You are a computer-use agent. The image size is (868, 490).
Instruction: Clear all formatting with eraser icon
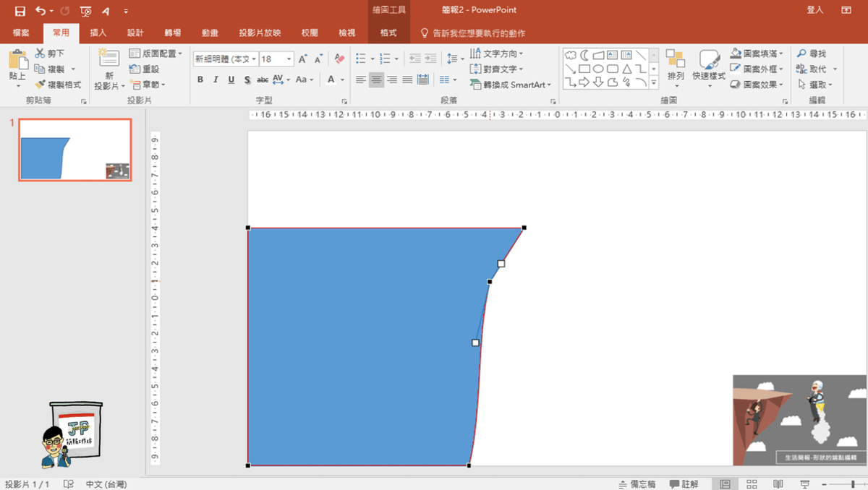click(x=340, y=59)
